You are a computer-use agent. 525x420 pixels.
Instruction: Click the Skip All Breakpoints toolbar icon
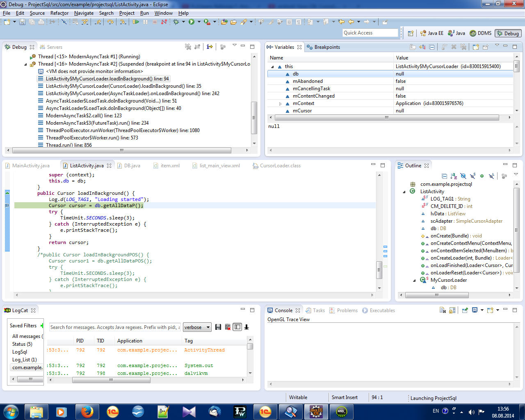point(64,22)
